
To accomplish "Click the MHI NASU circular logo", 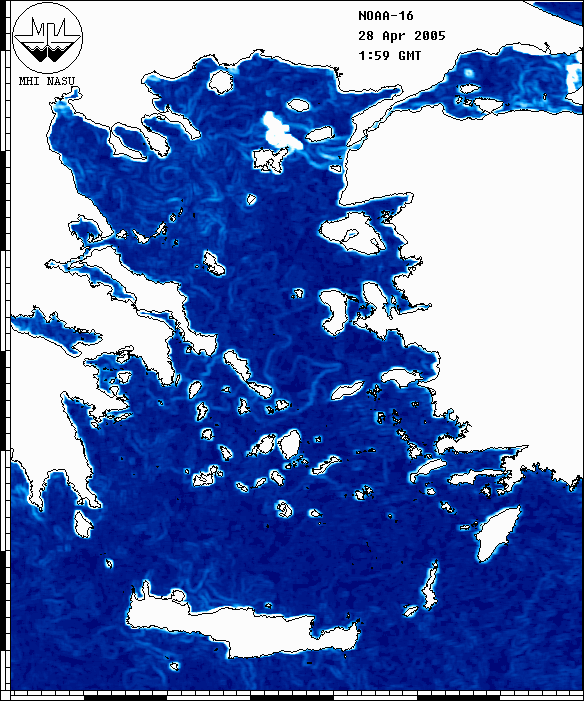I will tap(47, 38).
